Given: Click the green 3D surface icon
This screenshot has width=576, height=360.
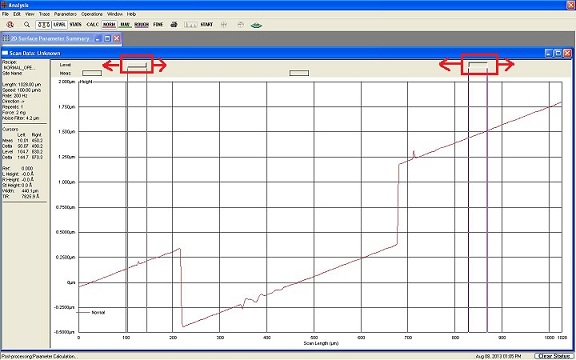Looking at the screenshot, I should coord(256,25).
